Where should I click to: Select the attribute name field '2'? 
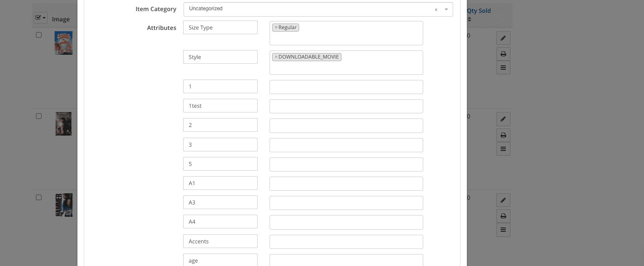pos(220,125)
